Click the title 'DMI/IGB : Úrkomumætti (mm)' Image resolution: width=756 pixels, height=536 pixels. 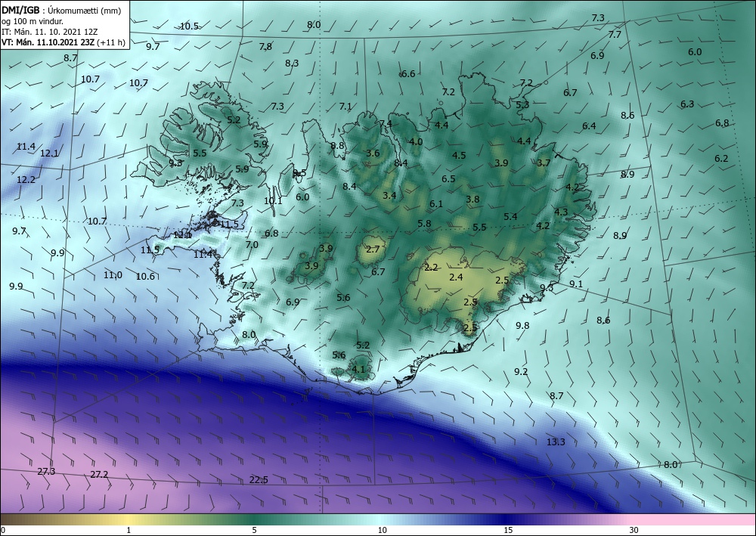(x=61, y=11)
